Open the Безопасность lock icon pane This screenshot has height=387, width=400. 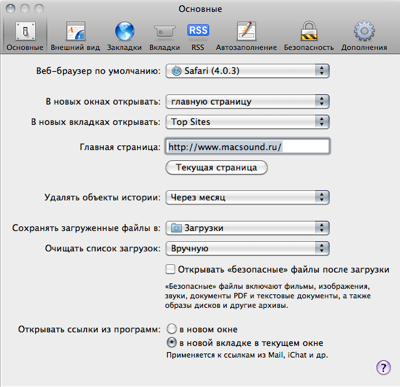tap(309, 36)
